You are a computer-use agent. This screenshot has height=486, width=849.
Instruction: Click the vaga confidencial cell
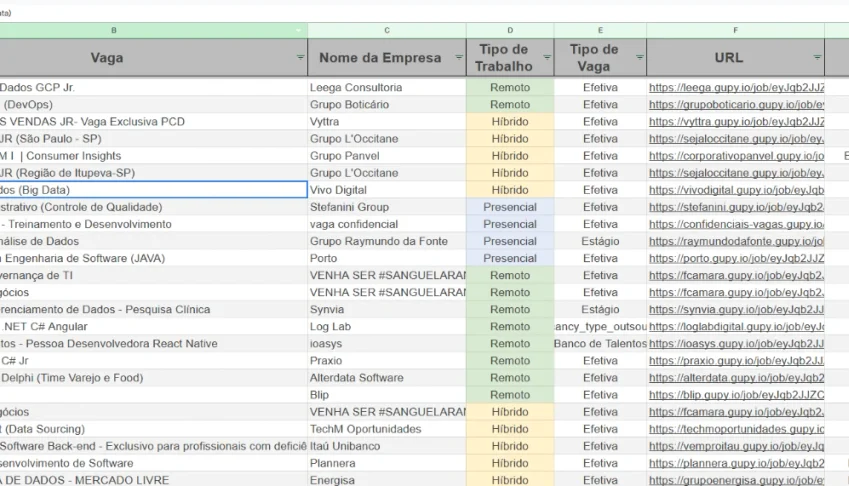pyautogui.click(x=387, y=224)
